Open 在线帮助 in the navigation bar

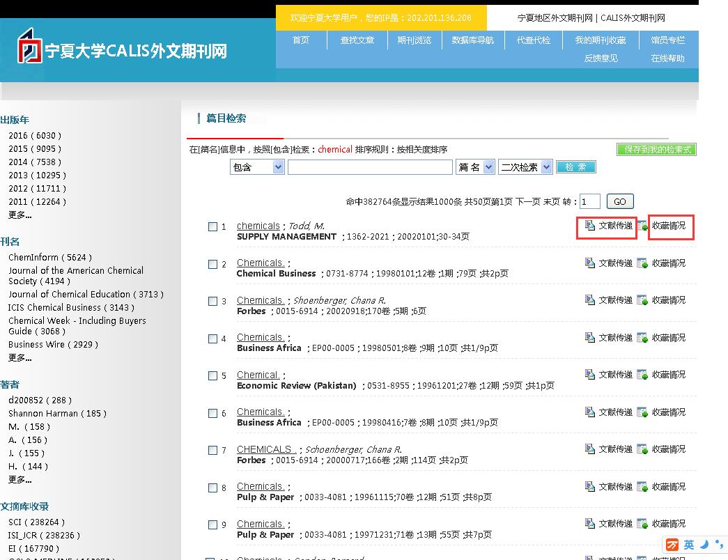click(667, 58)
